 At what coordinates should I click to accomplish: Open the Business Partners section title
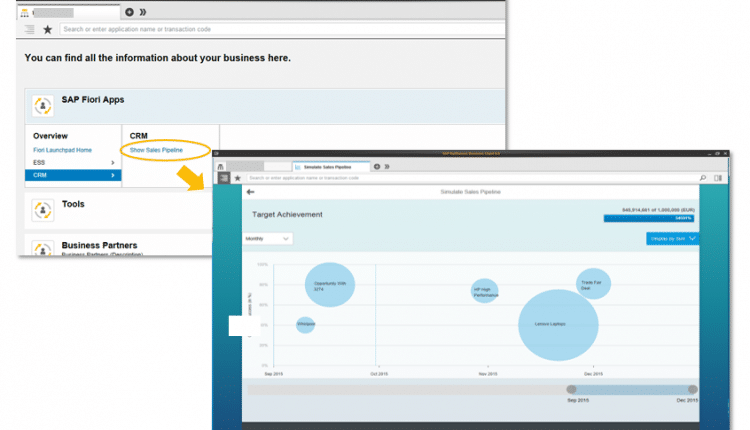pos(99,245)
